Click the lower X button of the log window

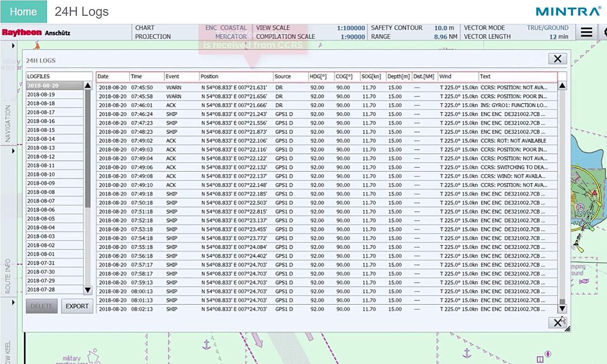click(x=557, y=323)
